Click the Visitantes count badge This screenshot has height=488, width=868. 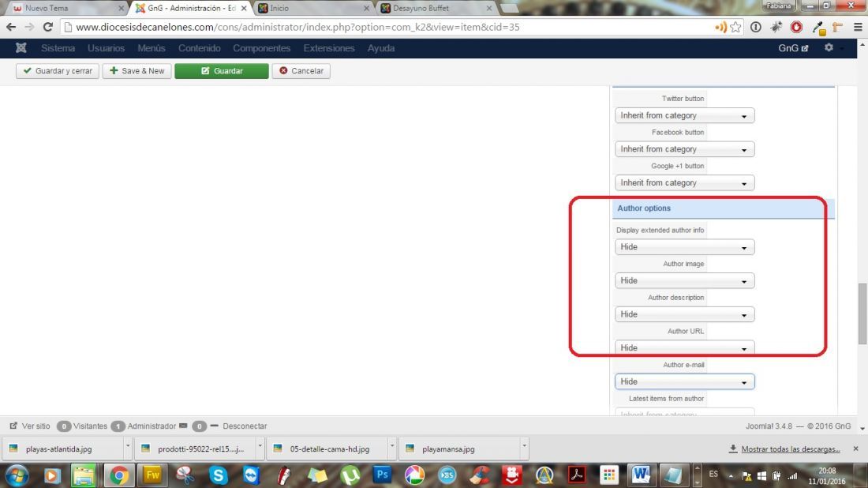point(64,426)
